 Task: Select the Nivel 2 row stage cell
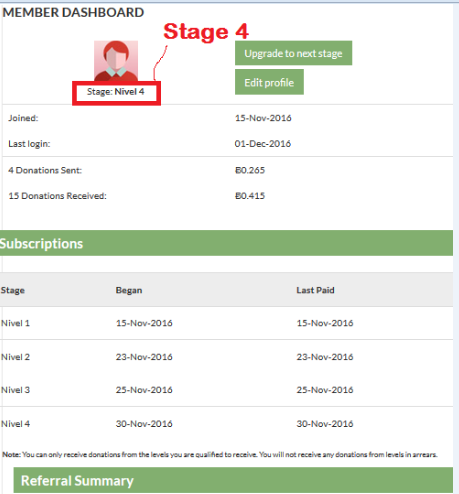tap(15, 357)
